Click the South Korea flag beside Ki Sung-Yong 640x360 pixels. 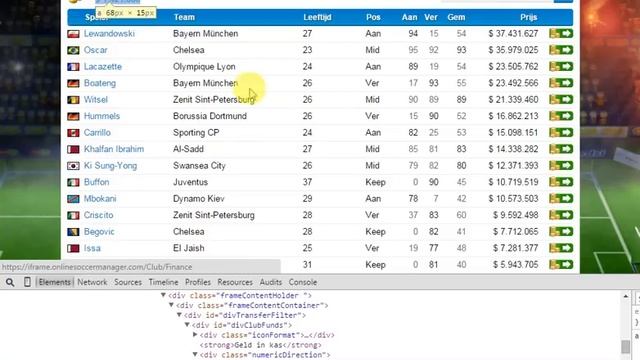tap(73, 166)
